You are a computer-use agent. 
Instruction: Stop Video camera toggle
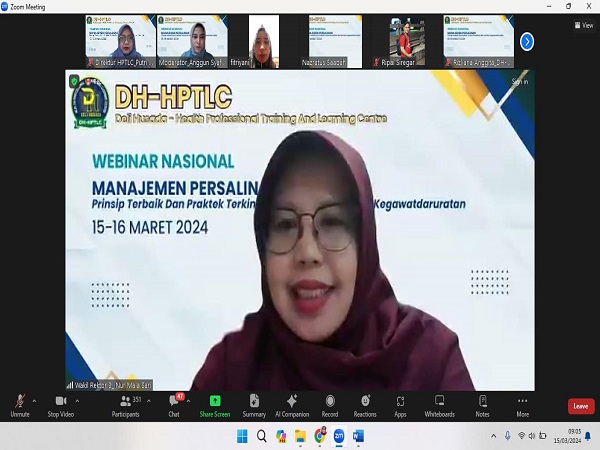(x=60, y=406)
